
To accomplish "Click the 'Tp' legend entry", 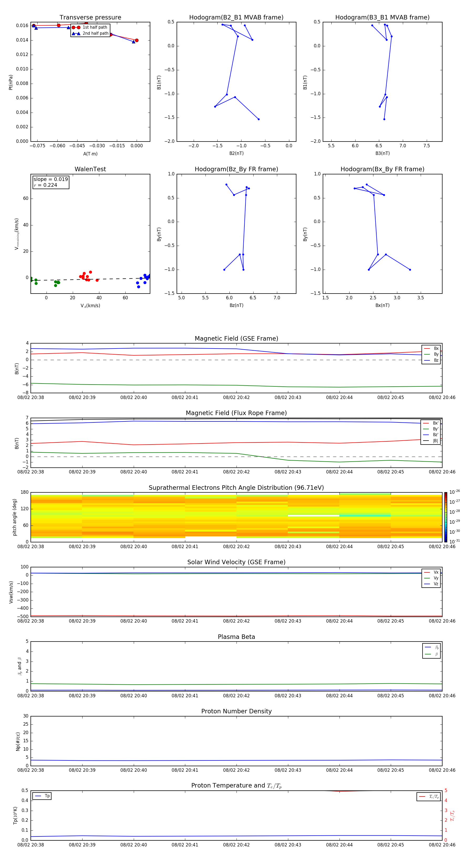I will pyautogui.click(x=42, y=796).
